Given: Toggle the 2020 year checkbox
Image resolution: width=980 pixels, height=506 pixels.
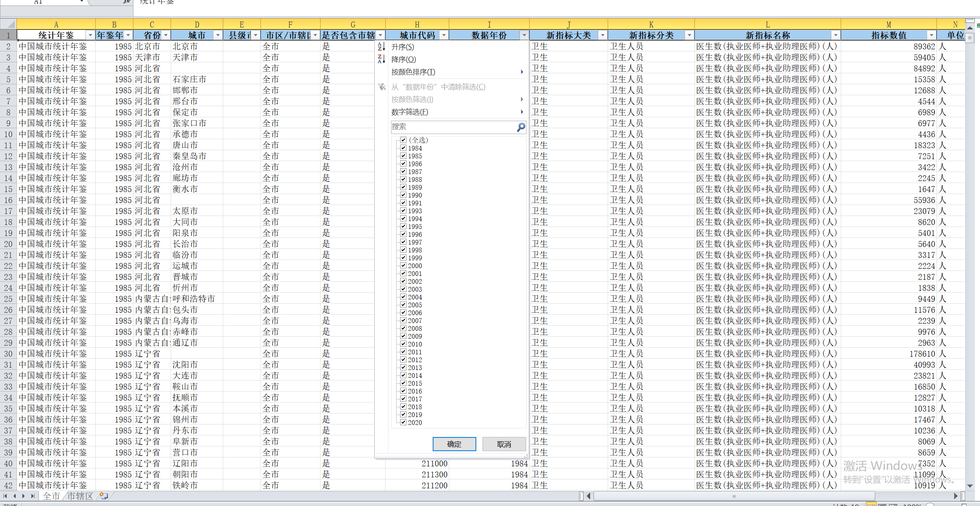Looking at the screenshot, I should [x=403, y=422].
